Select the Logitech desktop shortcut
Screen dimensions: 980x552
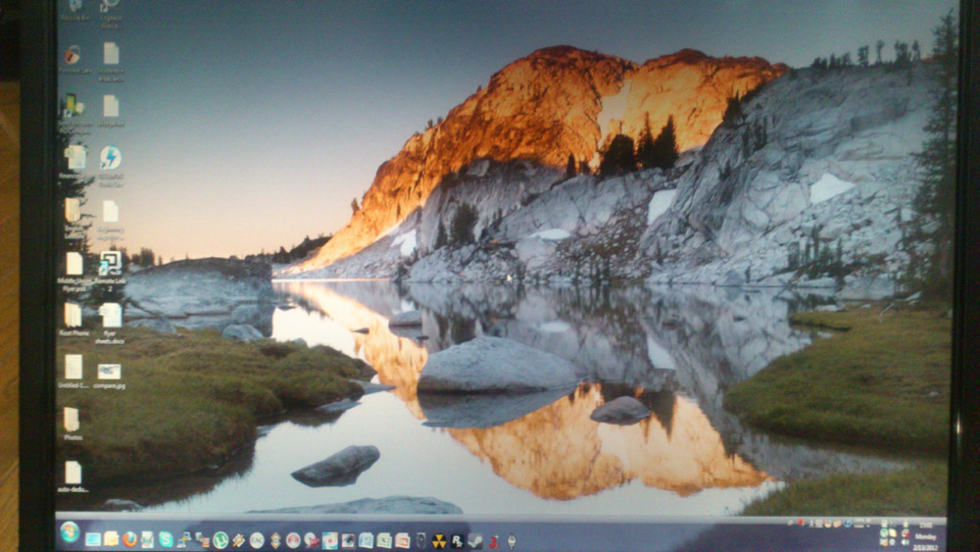111,13
